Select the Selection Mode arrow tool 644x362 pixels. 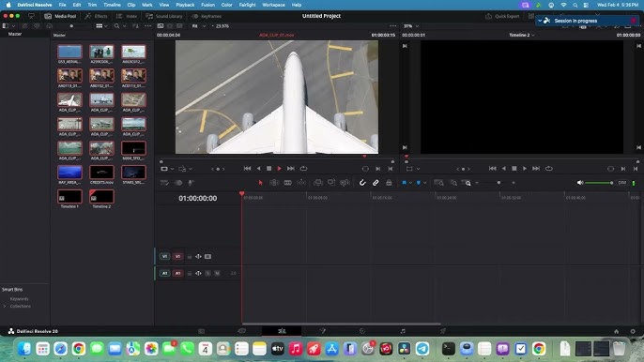[260, 183]
